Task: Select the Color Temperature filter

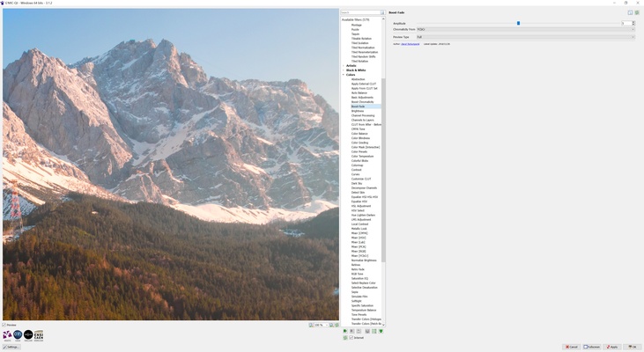Action: click(x=362, y=156)
